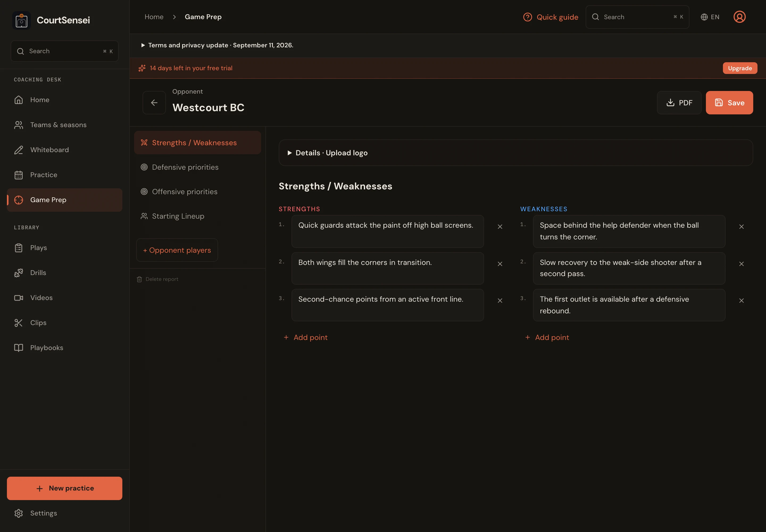Edit weakness about first outlet

click(x=629, y=305)
